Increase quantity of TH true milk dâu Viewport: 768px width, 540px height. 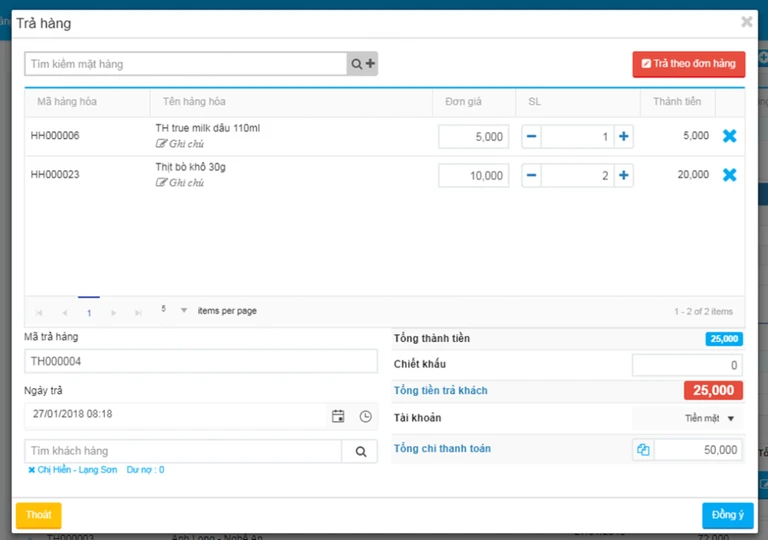[624, 136]
